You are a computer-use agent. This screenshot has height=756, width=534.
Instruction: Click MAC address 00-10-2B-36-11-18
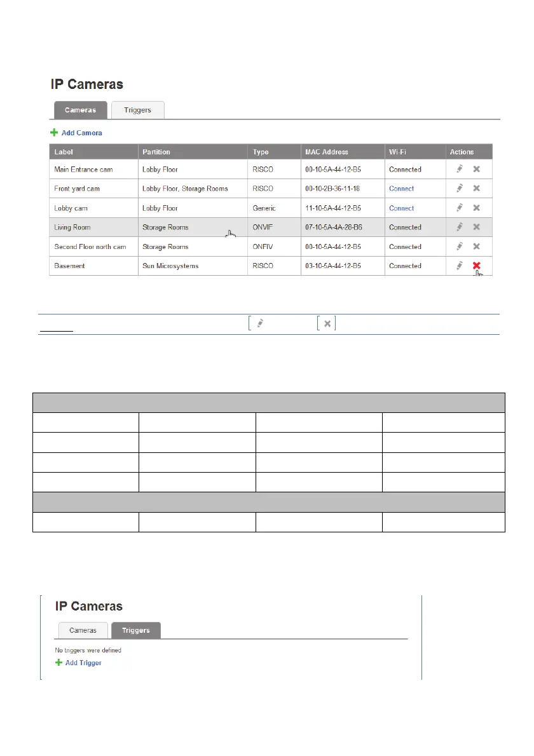tap(332, 189)
